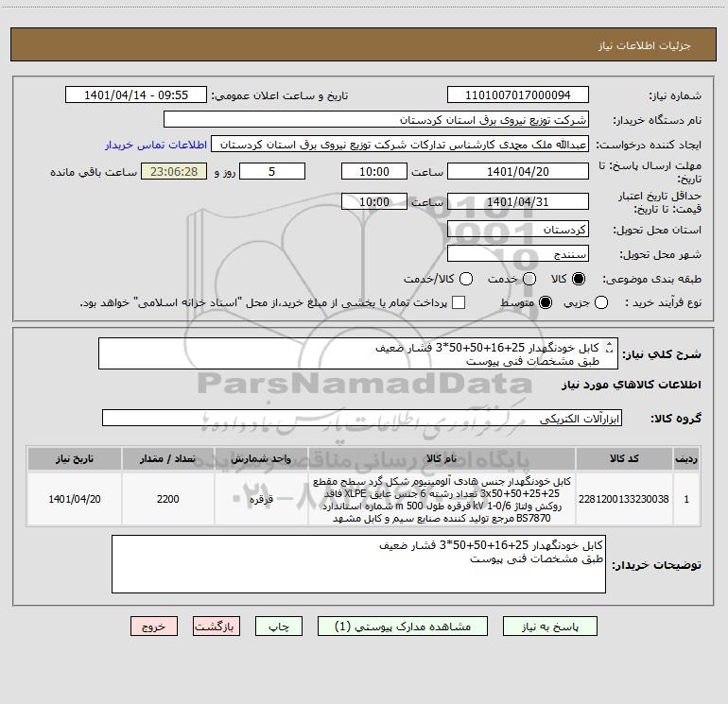
Task: Click the کد کالا column header
Action: 624,458
